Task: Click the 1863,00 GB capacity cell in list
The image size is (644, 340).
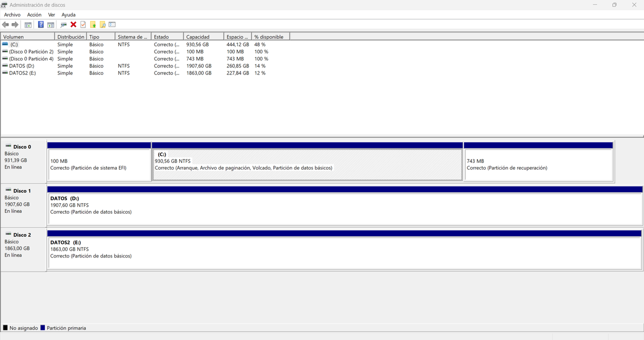Action: pyautogui.click(x=199, y=73)
